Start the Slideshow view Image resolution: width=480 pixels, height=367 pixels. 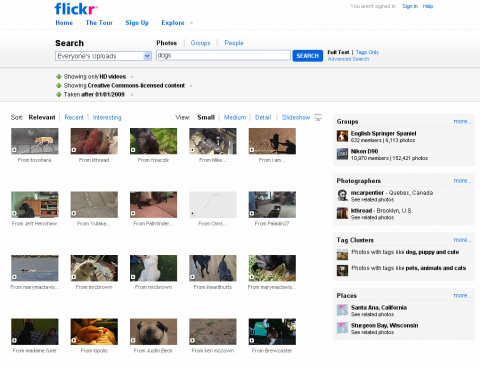(296, 117)
